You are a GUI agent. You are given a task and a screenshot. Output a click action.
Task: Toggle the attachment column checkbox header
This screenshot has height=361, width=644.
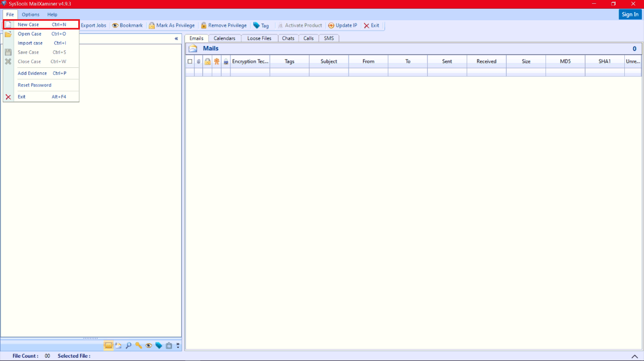[x=198, y=61]
